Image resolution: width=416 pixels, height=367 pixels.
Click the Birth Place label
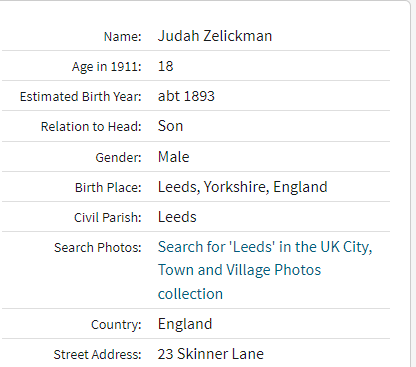tap(108, 188)
